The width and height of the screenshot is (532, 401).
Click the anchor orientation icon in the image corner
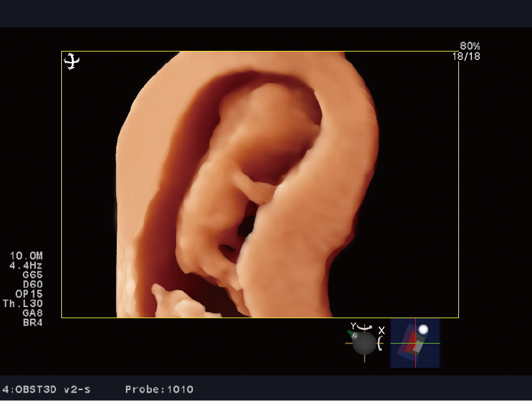tap(72, 61)
